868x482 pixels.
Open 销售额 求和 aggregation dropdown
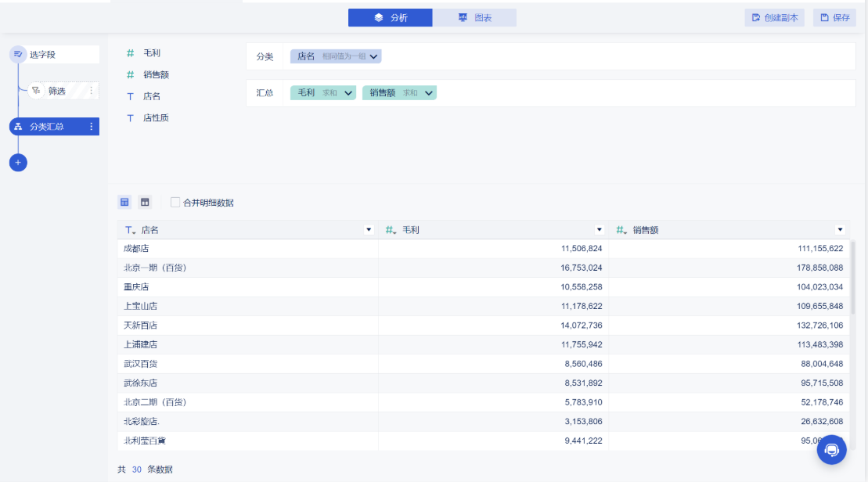[x=428, y=93]
